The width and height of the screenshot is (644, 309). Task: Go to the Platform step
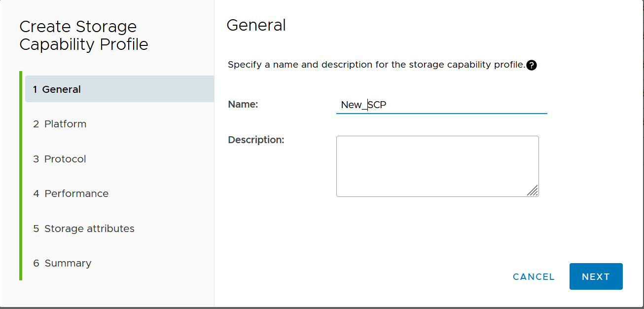[x=65, y=124]
